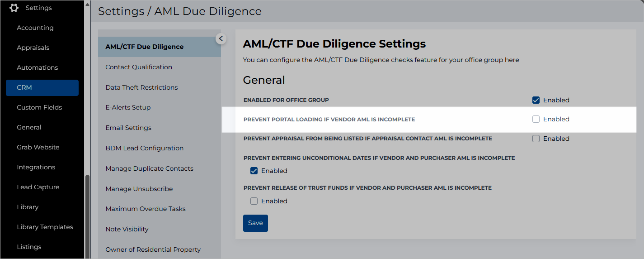Open Listings settings in sidebar
This screenshot has width=644, height=259.
pyautogui.click(x=29, y=247)
